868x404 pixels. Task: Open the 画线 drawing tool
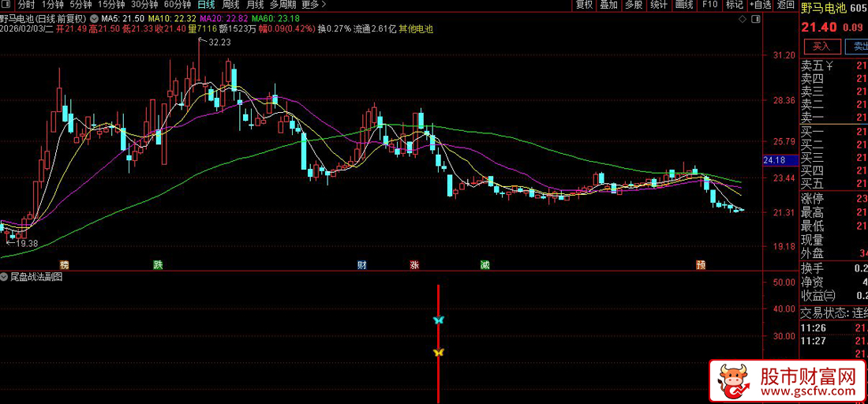click(684, 5)
